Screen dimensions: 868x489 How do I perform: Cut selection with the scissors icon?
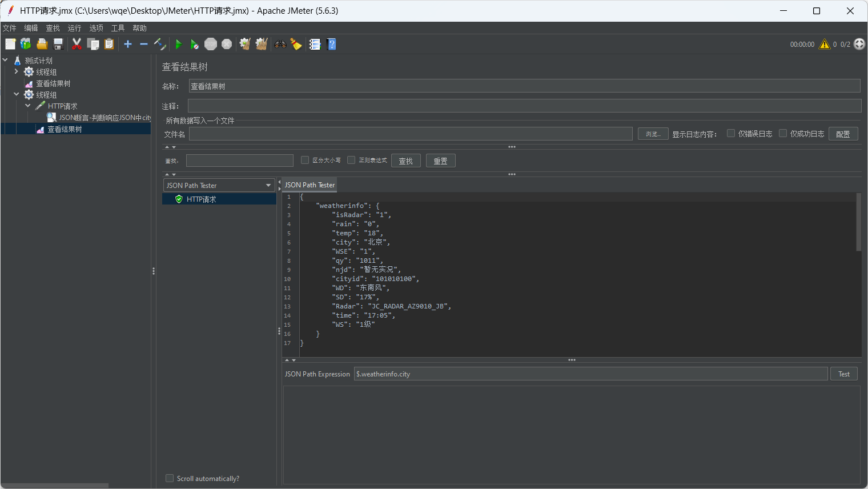tap(77, 44)
